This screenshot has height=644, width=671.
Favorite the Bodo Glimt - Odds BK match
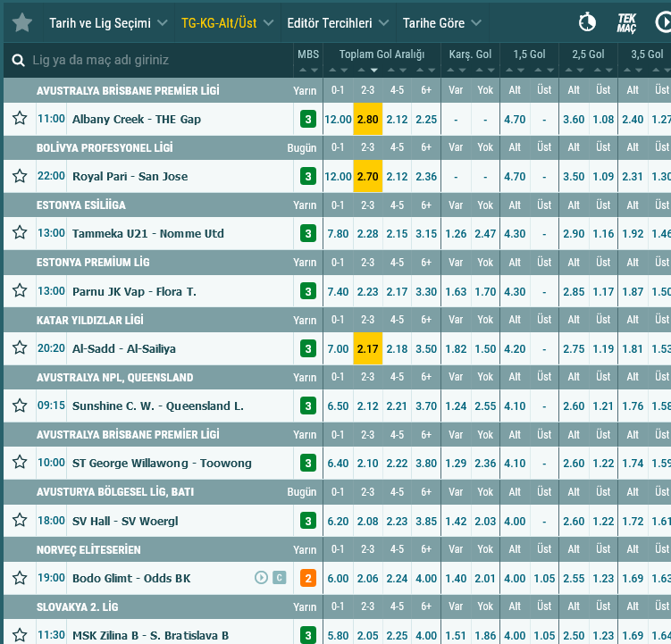click(x=20, y=578)
